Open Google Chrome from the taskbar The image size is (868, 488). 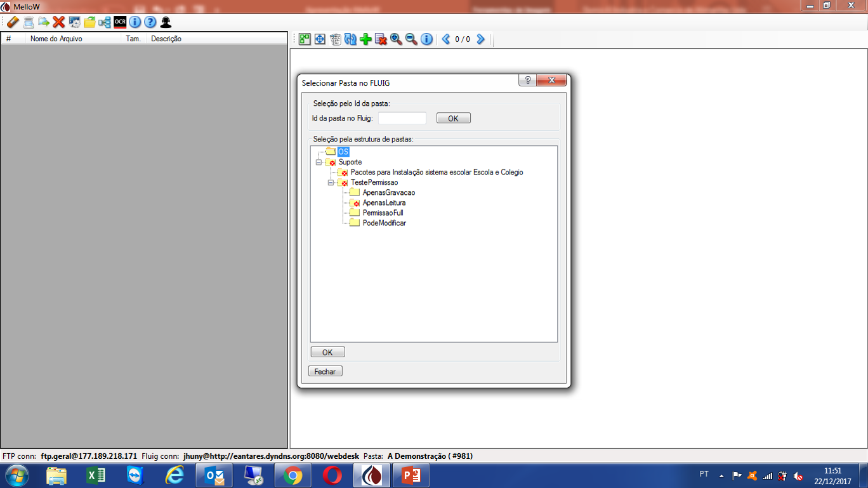[x=293, y=475]
